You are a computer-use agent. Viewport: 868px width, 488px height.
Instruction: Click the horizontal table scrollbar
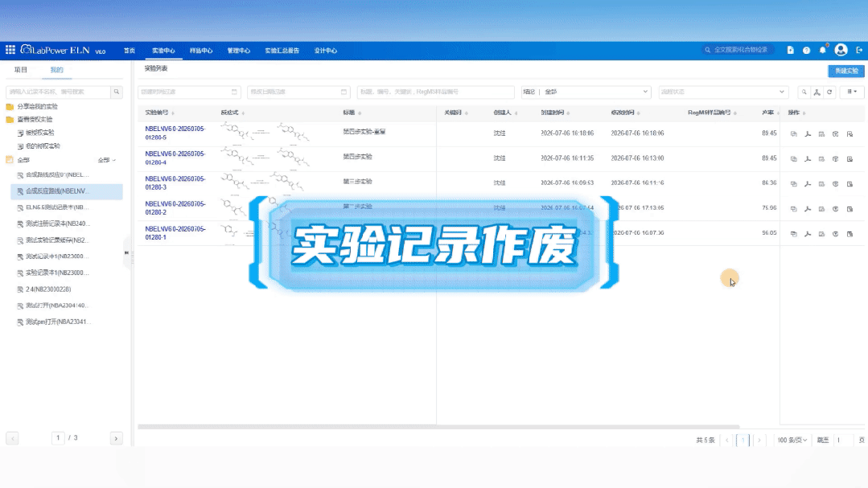438,427
